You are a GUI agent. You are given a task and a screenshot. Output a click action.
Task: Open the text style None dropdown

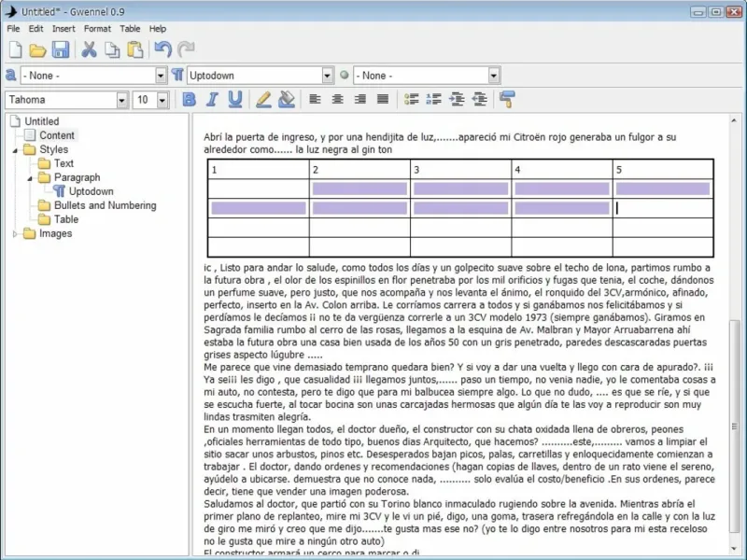point(161,76)
